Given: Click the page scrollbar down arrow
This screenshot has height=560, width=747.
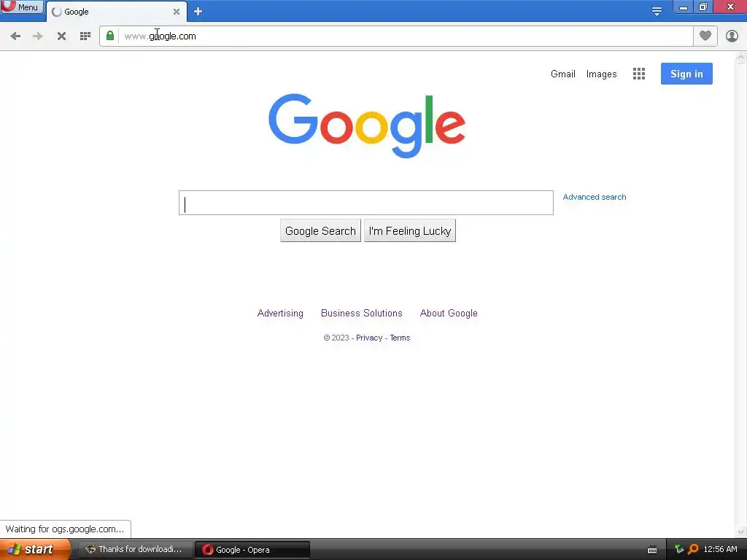Looking at the screenshot, I should coord(741,532).
